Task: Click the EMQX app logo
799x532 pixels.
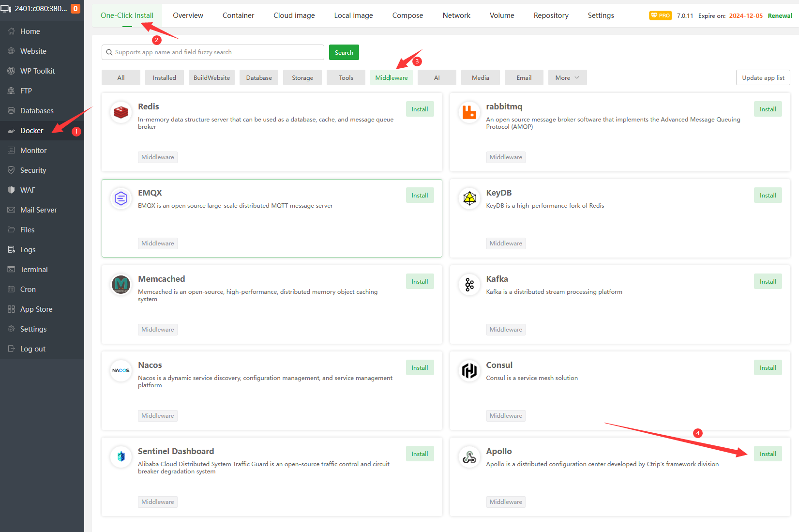Action: coord(121,198)
